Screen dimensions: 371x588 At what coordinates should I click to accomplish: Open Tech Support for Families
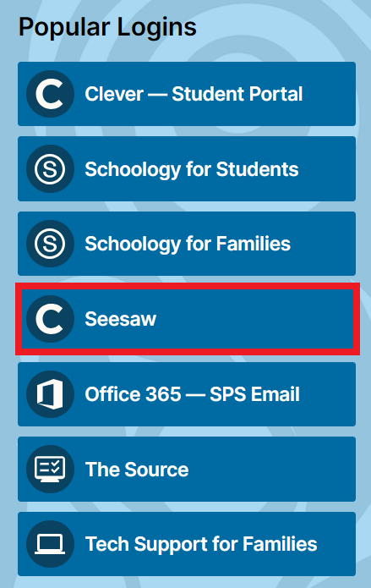coord(187,544)
